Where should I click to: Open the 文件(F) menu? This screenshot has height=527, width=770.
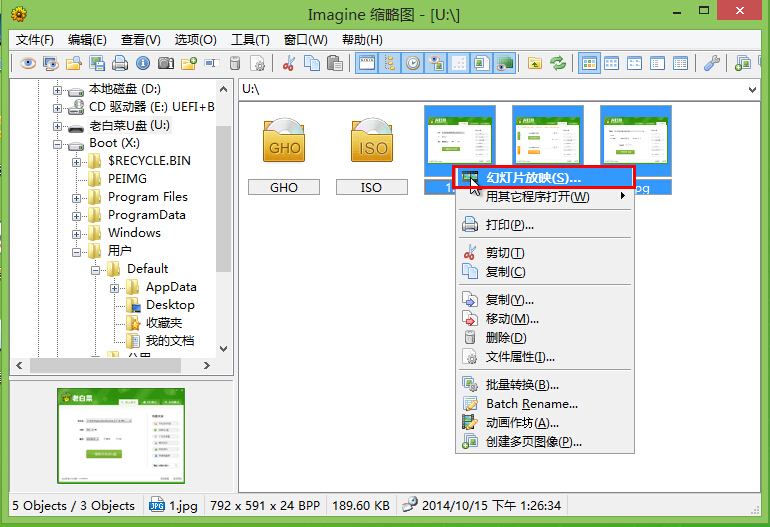(x=34, y=40)
